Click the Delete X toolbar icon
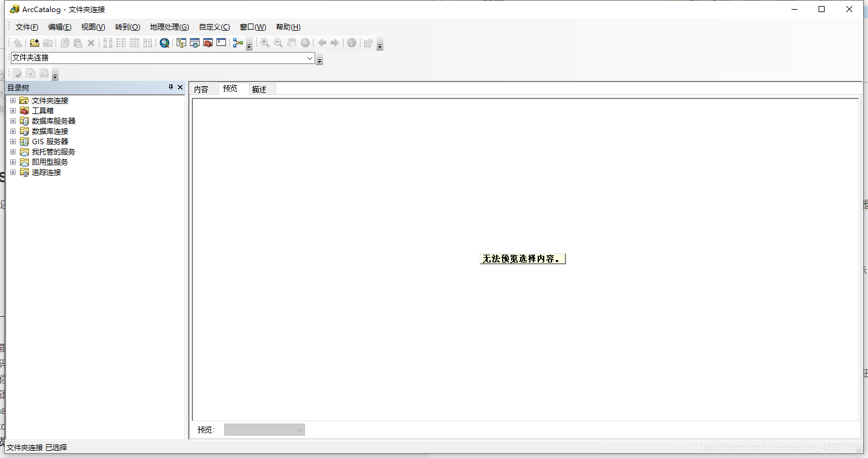The image size is (868, 458). tap(91, 43)
